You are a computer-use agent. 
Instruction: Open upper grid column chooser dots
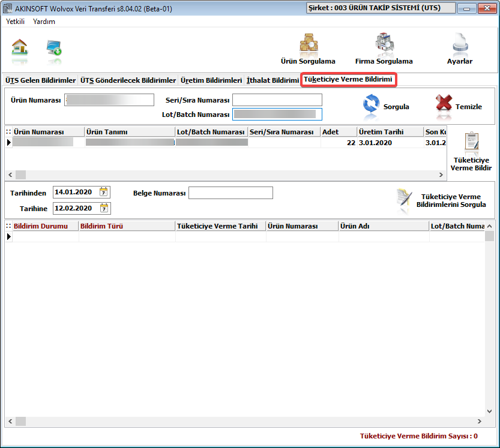(x=8, y=132)
